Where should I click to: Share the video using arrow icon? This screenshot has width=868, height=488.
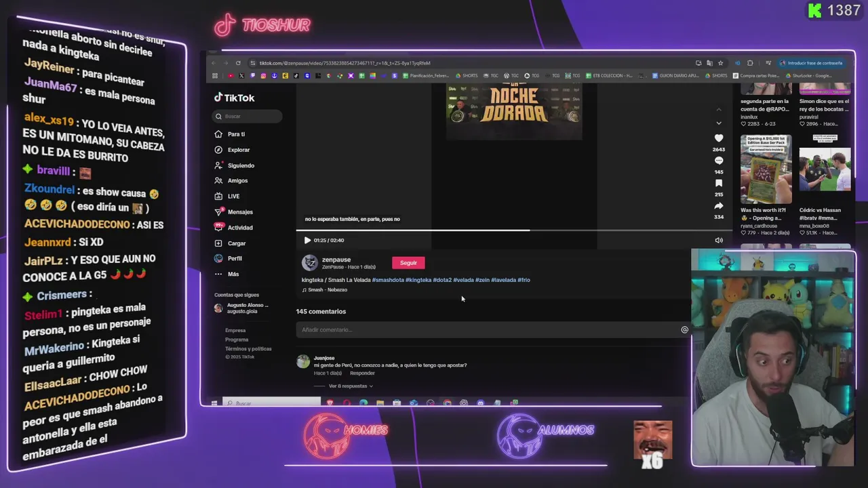[719, 205]
